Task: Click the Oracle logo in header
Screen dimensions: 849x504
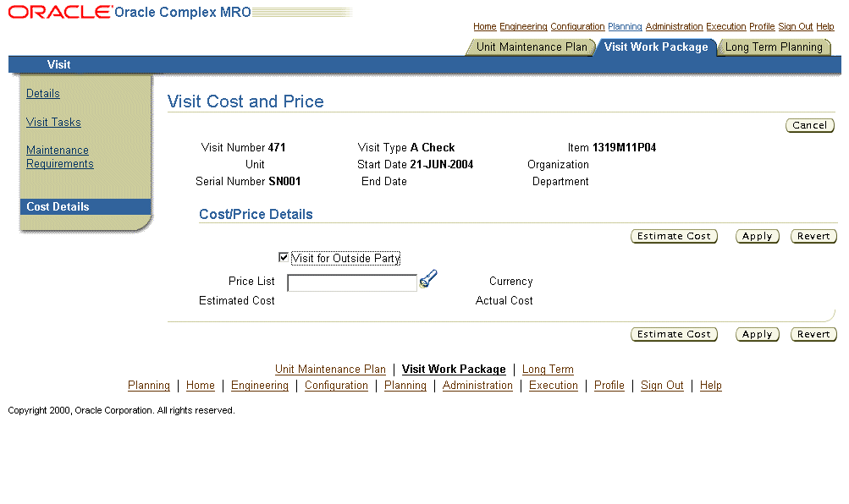Action: 59,12
